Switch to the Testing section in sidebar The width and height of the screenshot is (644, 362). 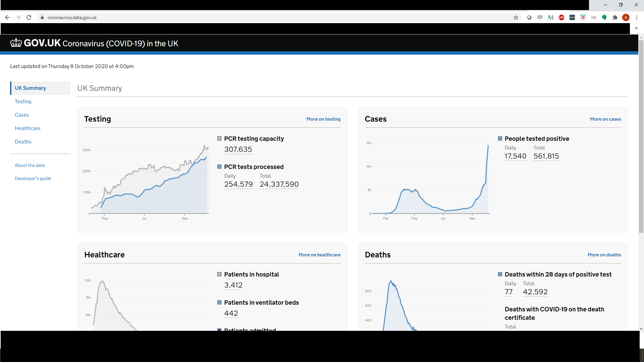pyautogui.click(x=23, y=101)
